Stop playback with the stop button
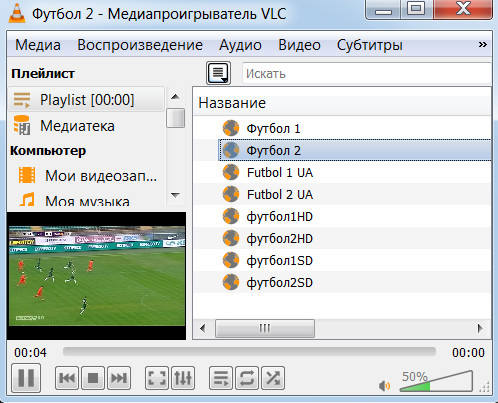The height and width of the screenshot is (403, 498). (x=93, y=378)
